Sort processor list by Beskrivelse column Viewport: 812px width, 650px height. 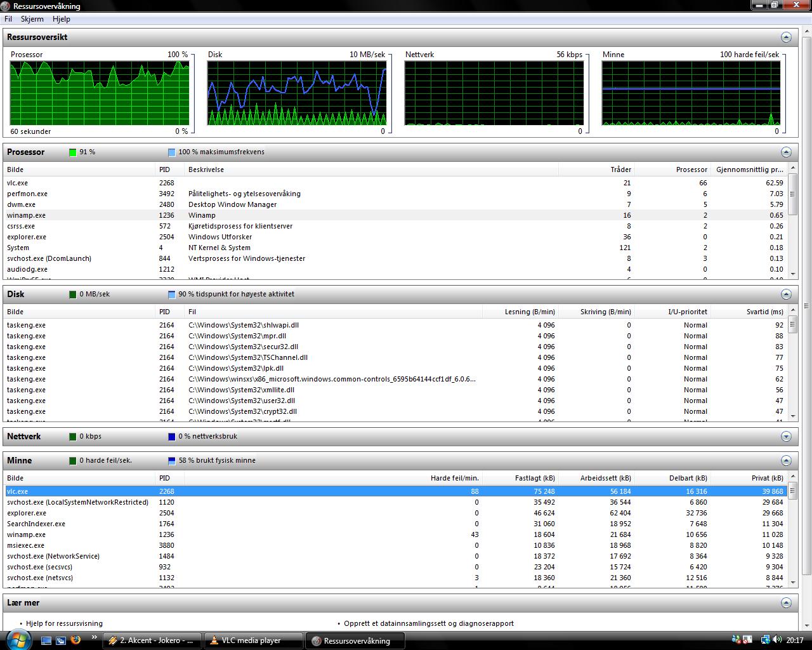click(x=371, y=169)
